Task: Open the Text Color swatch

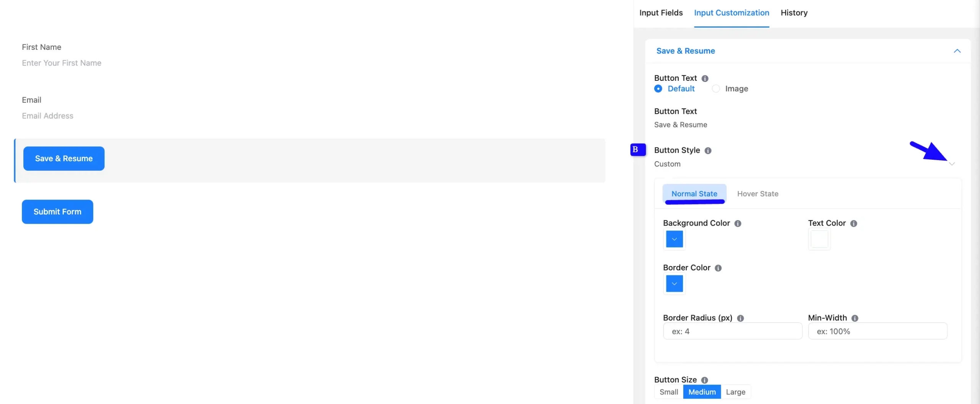Action: pyautogui.click(x=819, y=239)
